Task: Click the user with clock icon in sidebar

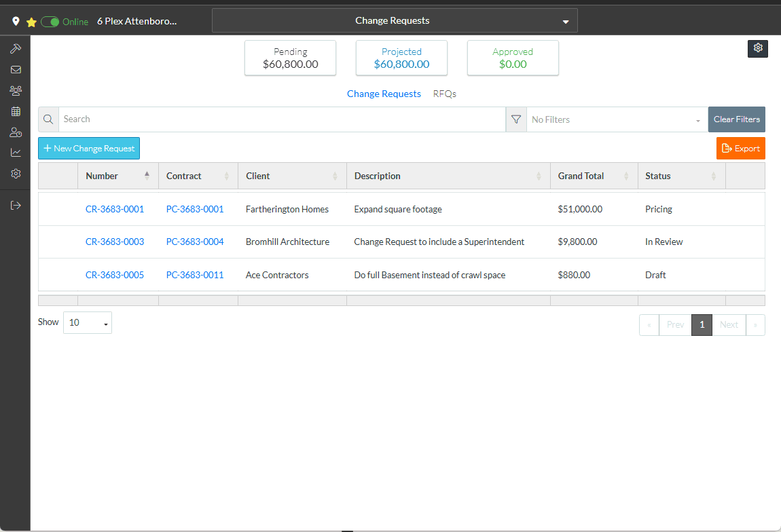Action: pos(16,132)
